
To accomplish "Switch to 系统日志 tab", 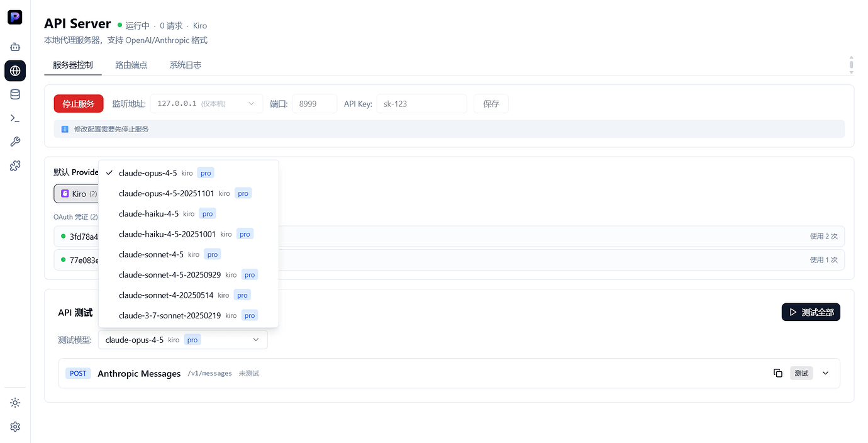I will click(x=186, y=65).
